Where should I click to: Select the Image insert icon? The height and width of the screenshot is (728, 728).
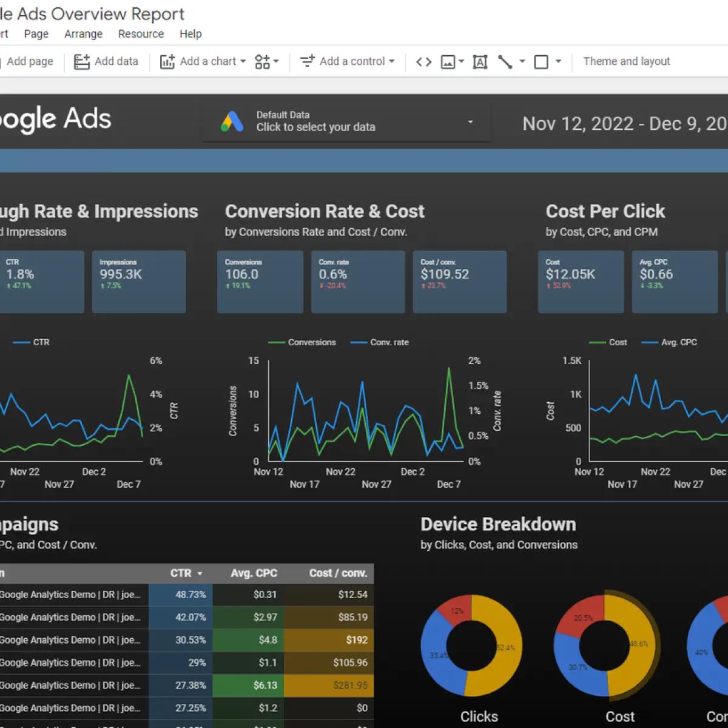tap(448, 62)
